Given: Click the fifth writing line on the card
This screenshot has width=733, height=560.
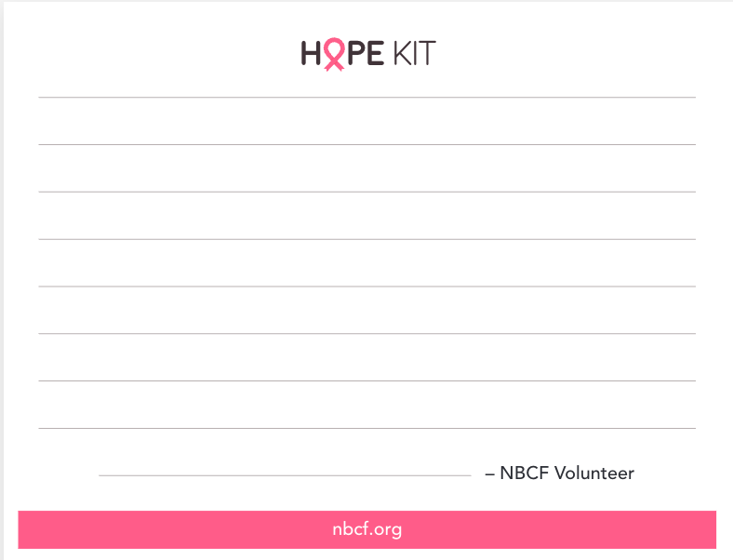Looking at the screenshot, I should pos(366,287).
